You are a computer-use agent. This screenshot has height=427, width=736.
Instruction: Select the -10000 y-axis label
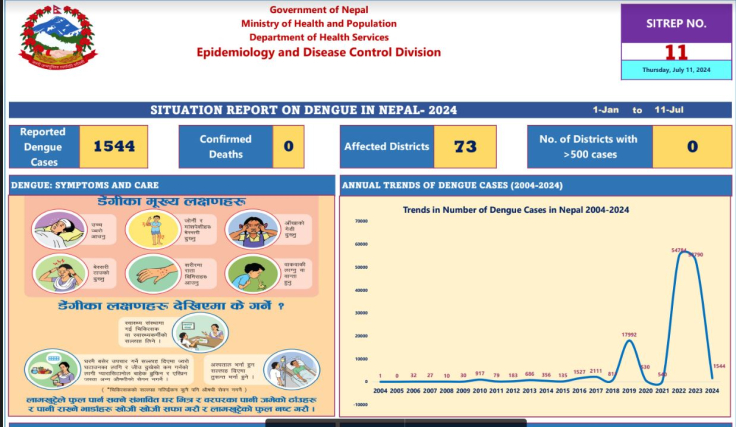[360, 404]
